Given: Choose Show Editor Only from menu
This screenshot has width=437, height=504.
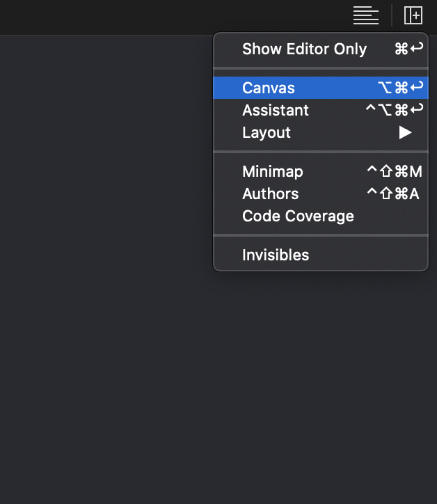Looking at the screenshot, I should [x=304, y=49].
